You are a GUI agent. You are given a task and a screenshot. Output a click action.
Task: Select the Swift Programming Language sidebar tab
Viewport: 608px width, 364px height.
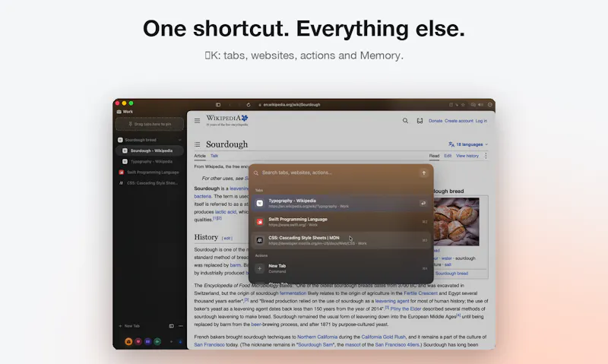pyautogui.click(x=149, y=172)
